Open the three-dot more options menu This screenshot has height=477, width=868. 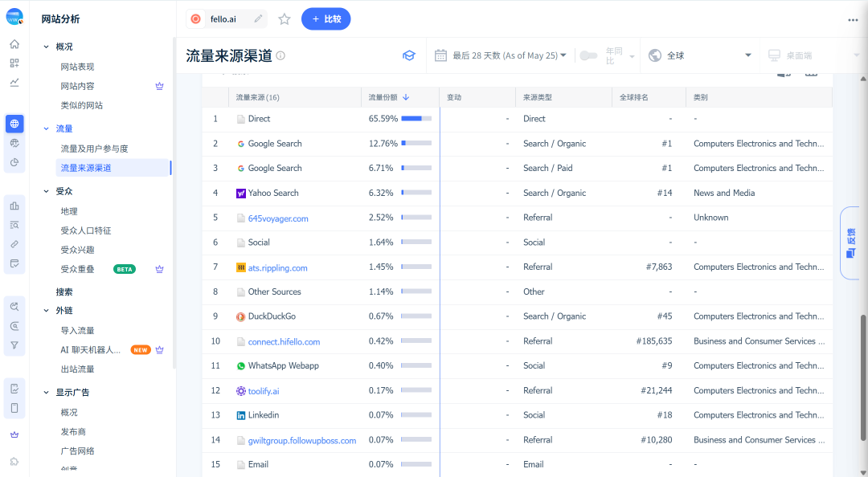pyautogui.click(x=853, y=20)
